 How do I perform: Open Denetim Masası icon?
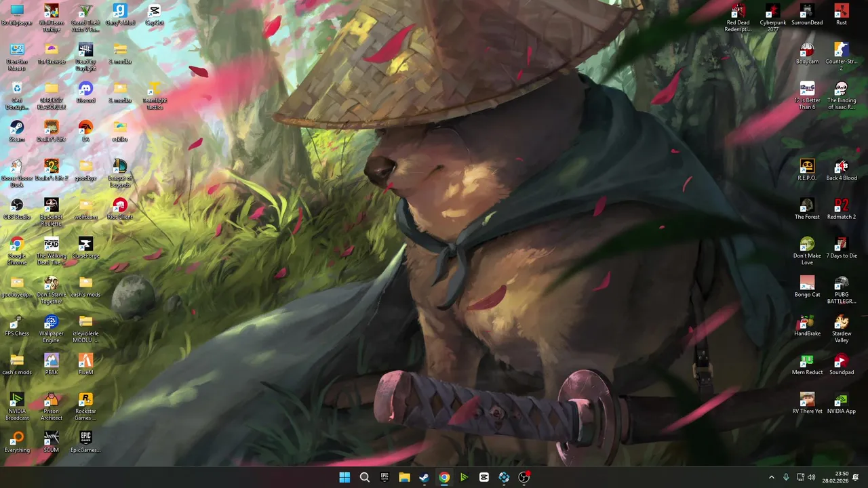(17, 57)
